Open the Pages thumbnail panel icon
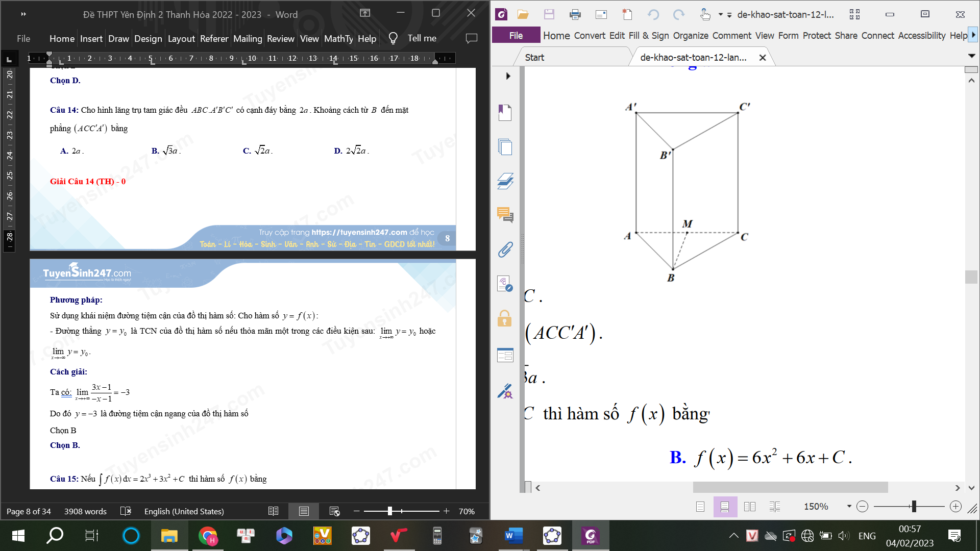Screen dimensions: 980x551 click(505, 147)
